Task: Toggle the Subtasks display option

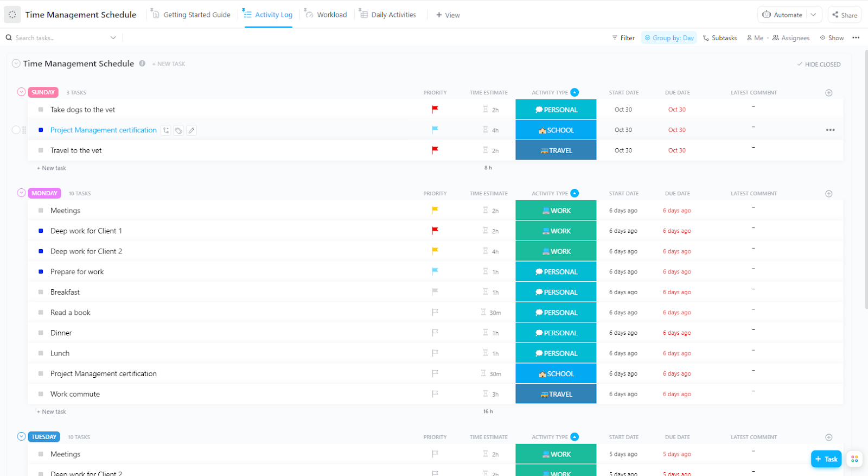Action: pos(720,38)
